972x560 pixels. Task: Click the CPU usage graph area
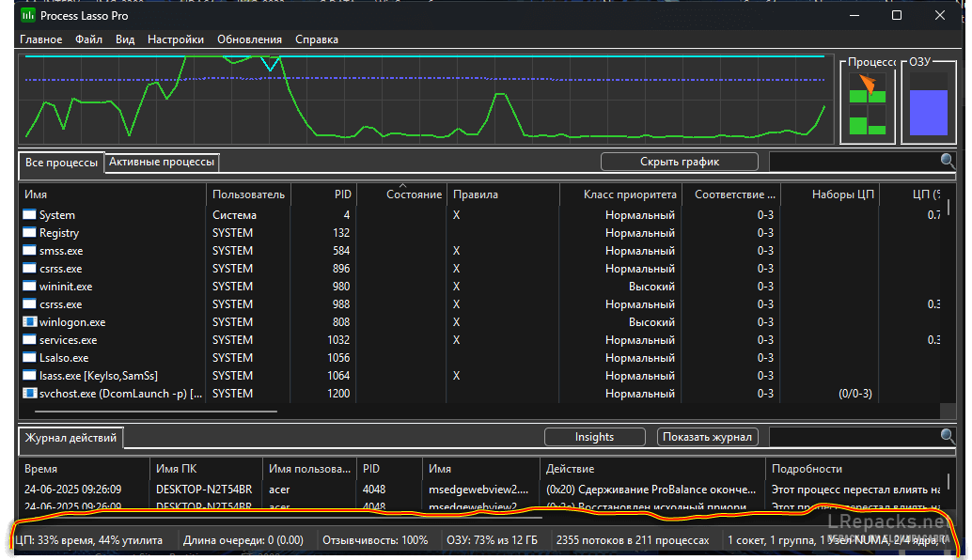click(426, 99)
